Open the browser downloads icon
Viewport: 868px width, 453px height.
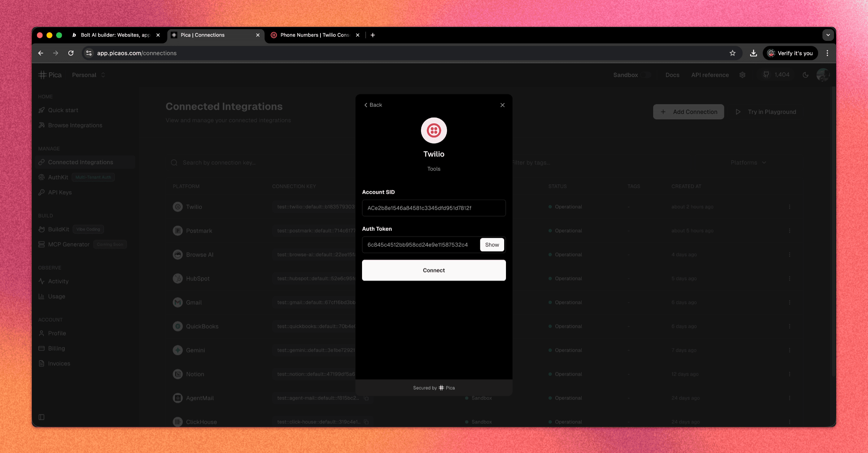point(753,53)
